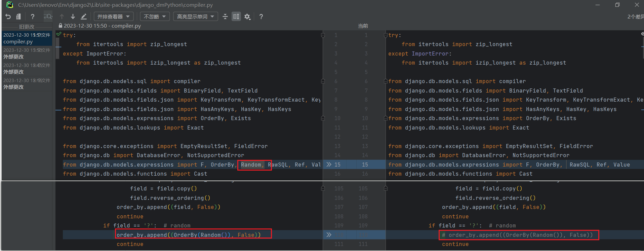Viewport: 644px width, 251px height.
Task: Select the 外部更改 entry dated 18:45
Action: coord(27,68)
